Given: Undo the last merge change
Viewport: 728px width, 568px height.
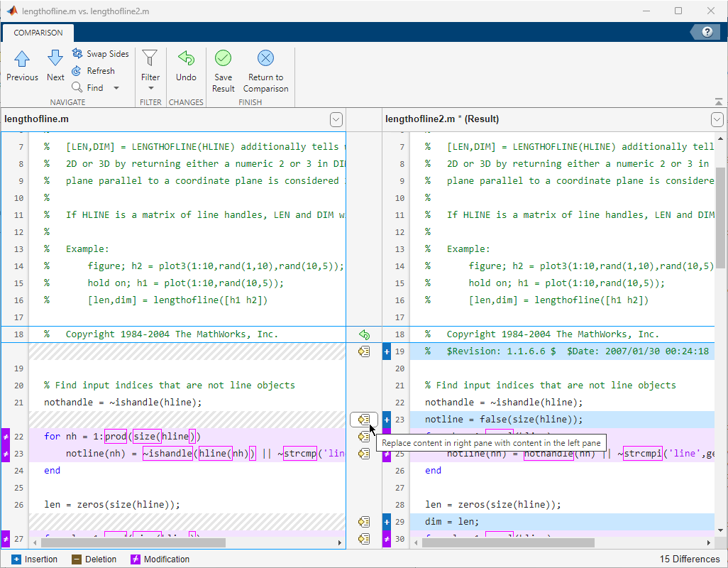Looking at the screenshot, I should (x=186, y=66).
